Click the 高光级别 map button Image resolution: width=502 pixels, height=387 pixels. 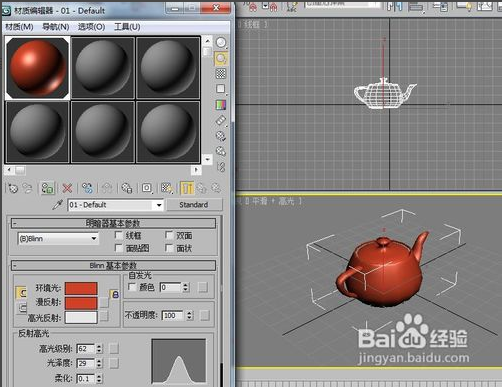click(x=114, y=349)
